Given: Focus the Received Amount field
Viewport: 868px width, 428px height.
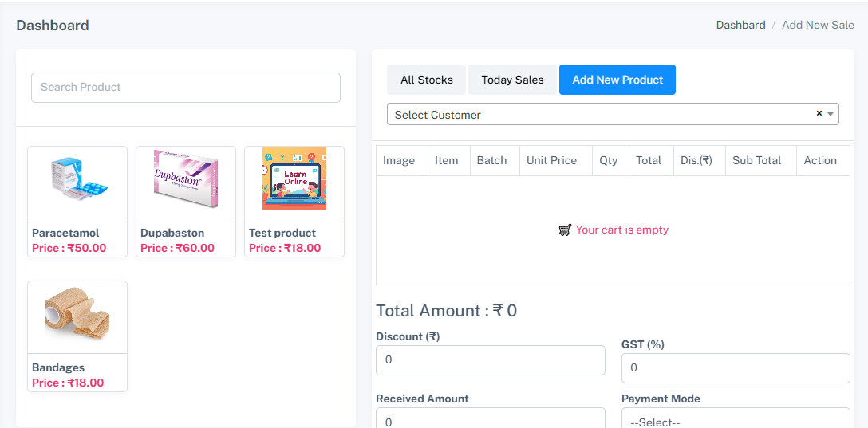Looking at the screenshot, I should point(490,419).
